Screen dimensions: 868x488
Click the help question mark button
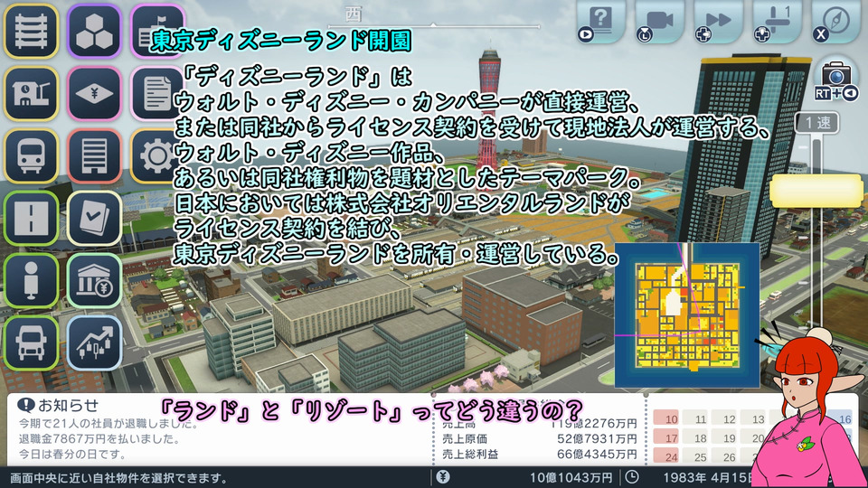coord(602,21)
